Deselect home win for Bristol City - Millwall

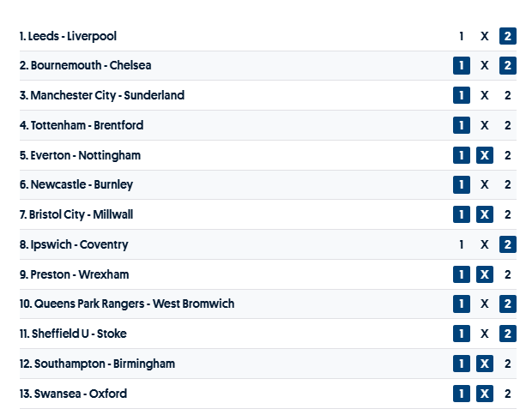tap(462, 214)
